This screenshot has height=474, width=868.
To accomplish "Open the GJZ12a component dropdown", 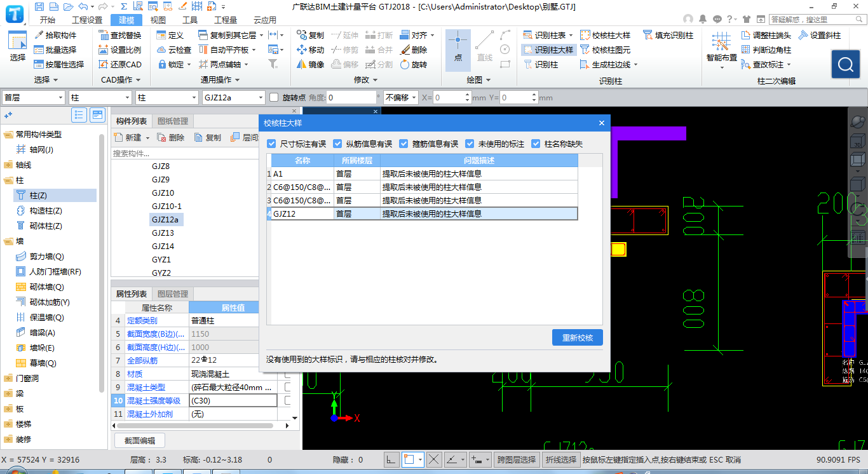I will click(x=233, y=98).
